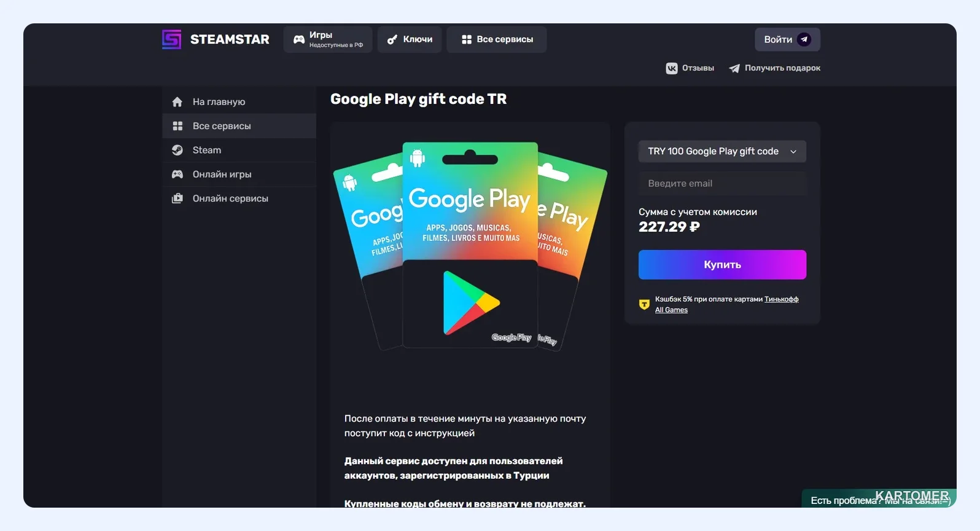Viewport: 980px width, 531px height.
Task: Click the icon beside Онлайн сервисы
Action: coord(177,199)
